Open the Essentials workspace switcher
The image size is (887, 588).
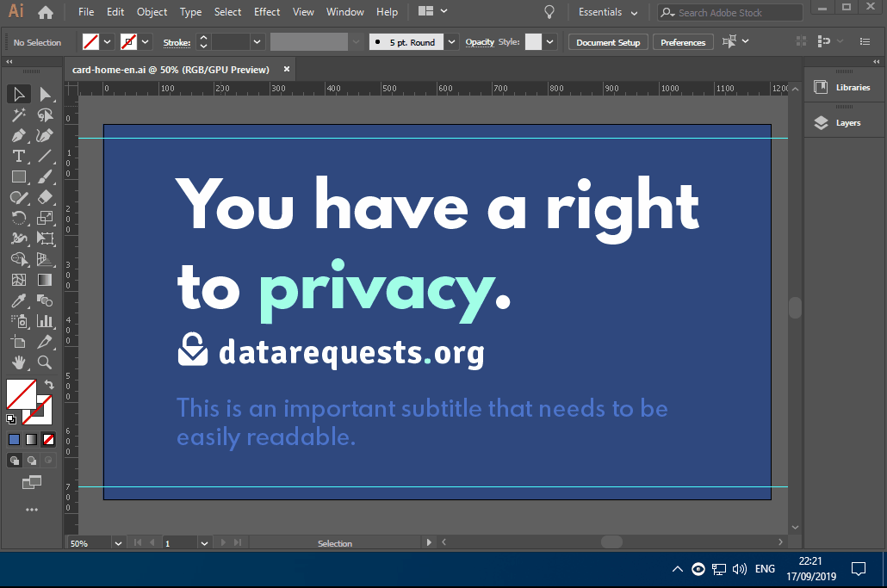pyautogui.click(x=606, y=12)
